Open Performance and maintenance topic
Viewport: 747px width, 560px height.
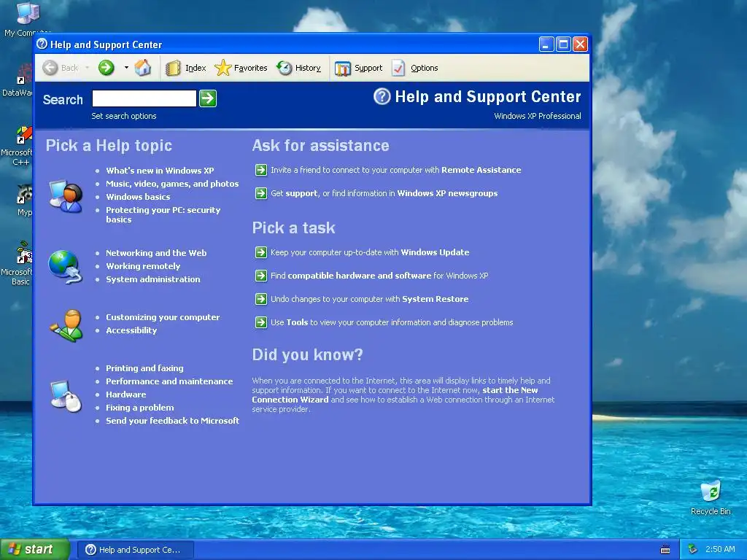169,381
